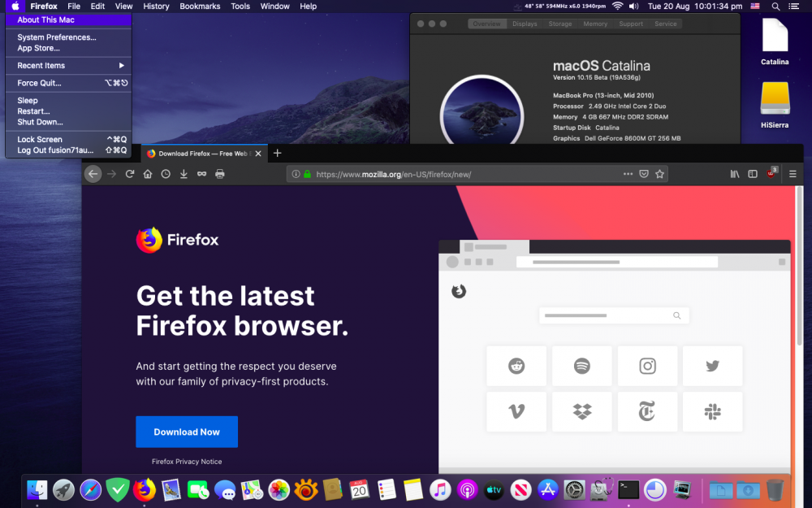Open the Library icon in Firefox
Screen dimensions: 812x508
coord(735,174)
